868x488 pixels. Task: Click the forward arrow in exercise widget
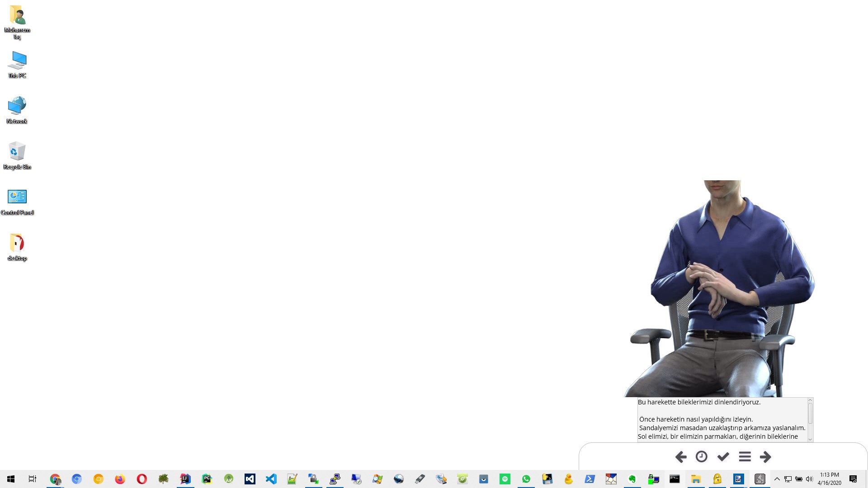tap(765, 457)
